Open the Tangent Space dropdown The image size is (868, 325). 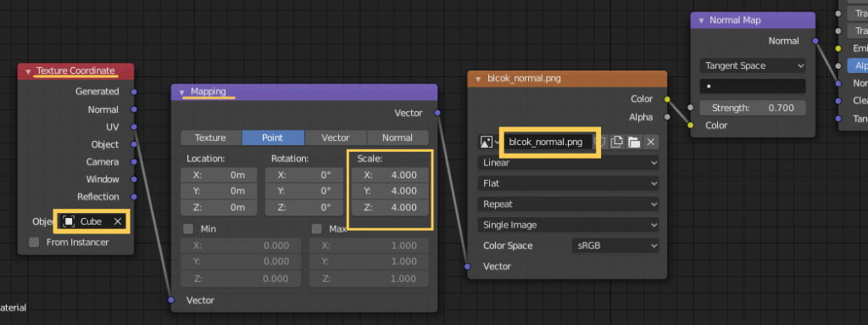753,66
